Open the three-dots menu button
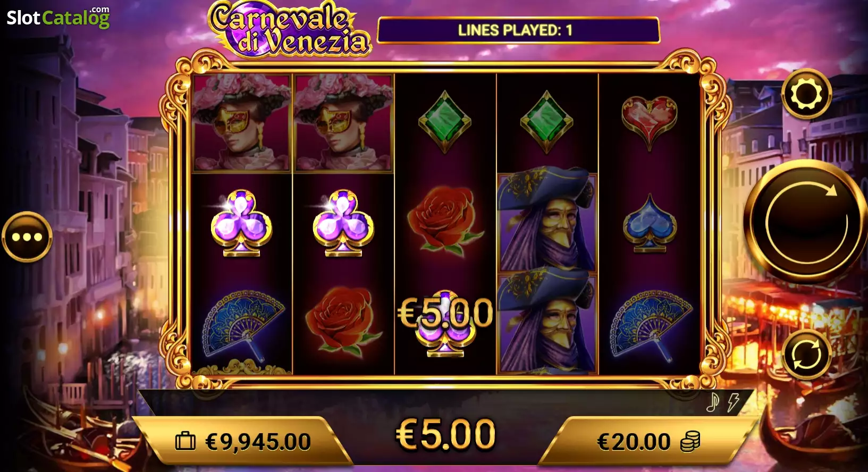The width and height of the screenshot is (868, 472). [x=27, y=237]
